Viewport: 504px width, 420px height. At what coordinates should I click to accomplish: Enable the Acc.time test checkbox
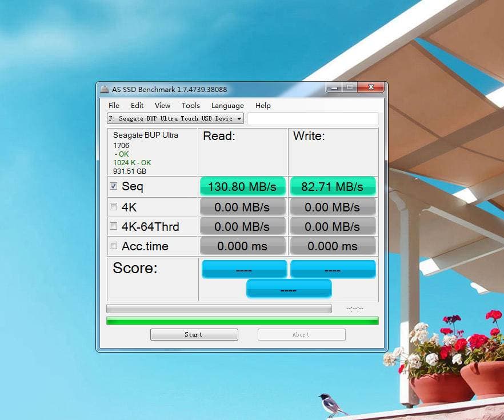(x=114, y=246)
